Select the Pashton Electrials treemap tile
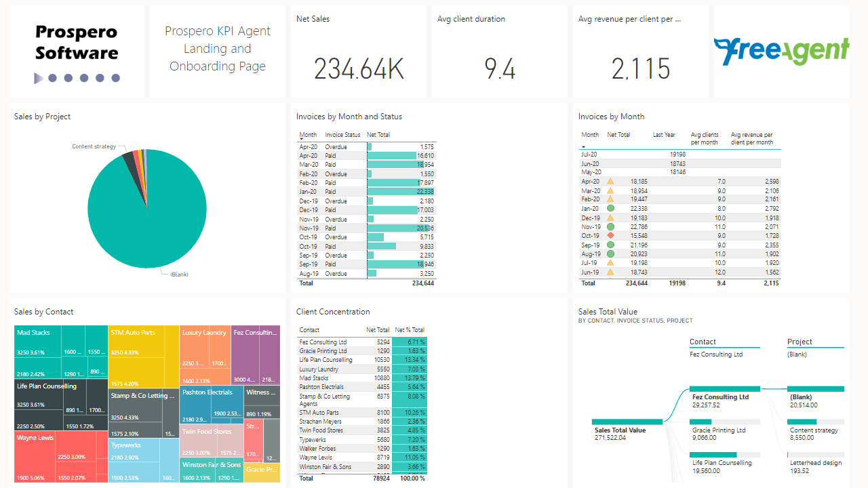The image size is (868, 488). point(211,405)
